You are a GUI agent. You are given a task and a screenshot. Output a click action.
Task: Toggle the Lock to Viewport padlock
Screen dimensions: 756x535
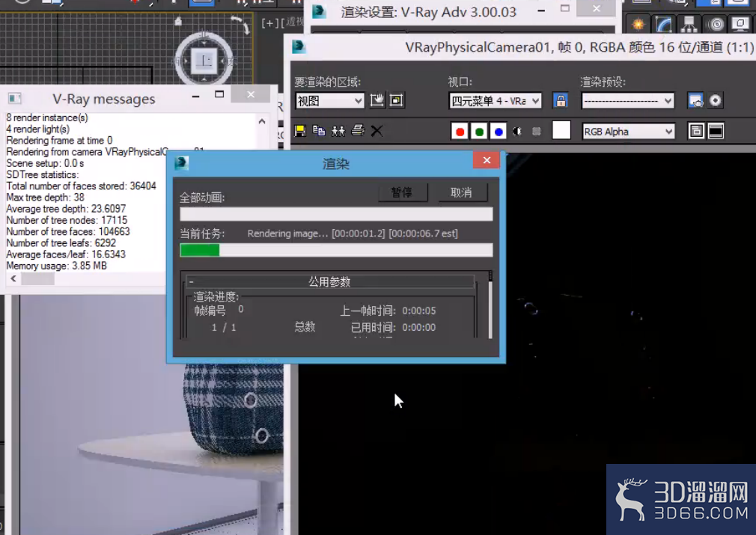[560, 100]
